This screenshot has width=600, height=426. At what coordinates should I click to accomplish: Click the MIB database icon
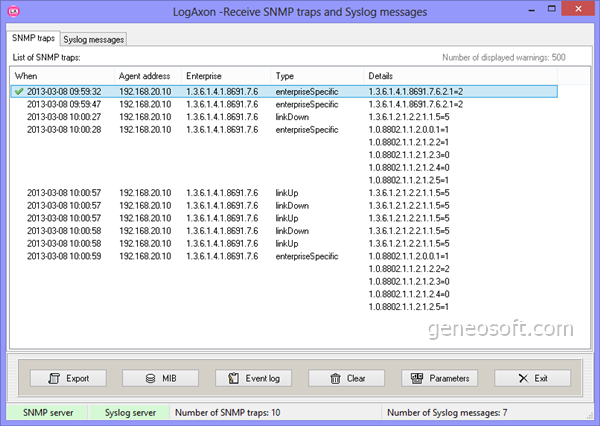[x=150, y=379]
